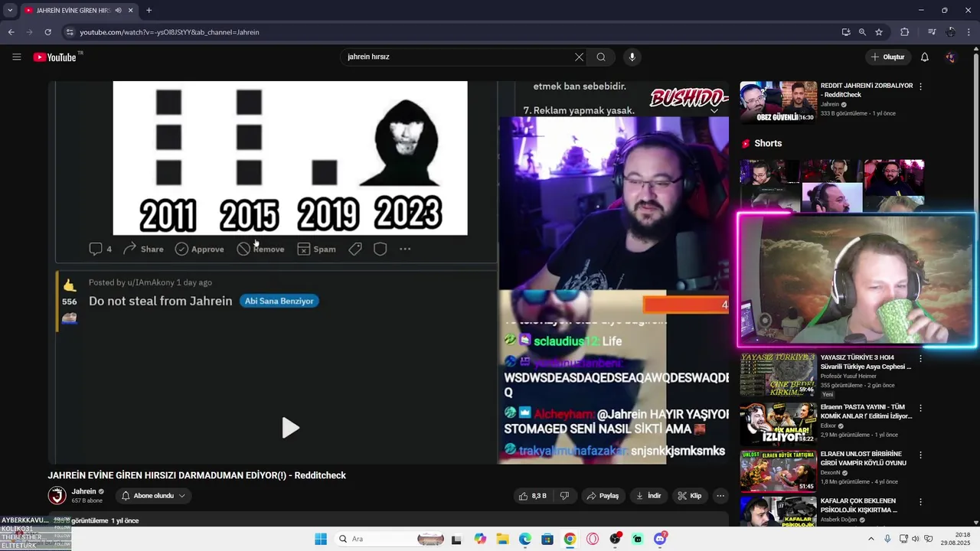
Task: Open volume control in system tray
Action: (916, 539)
